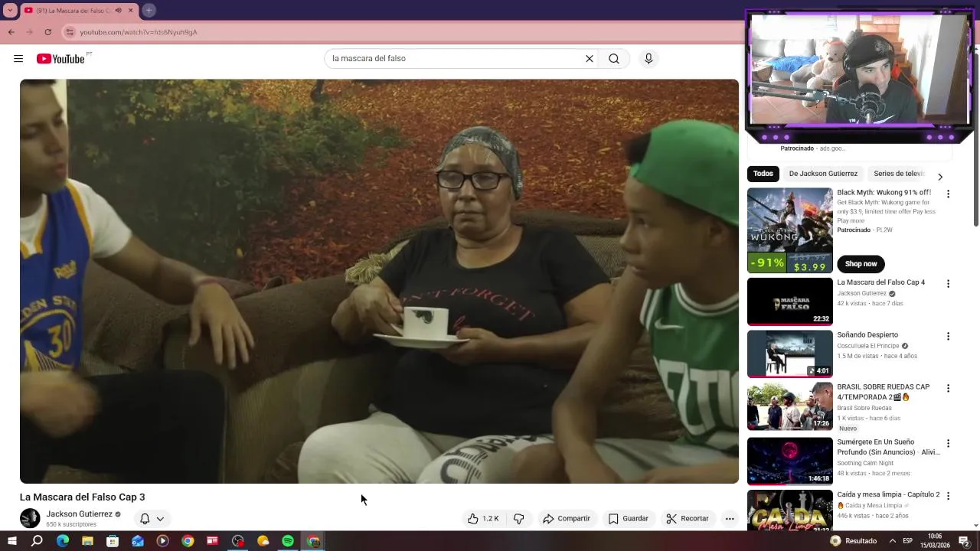Image resolution: width=980 pixels, height=551 pixels.
Task: Open the recording app taskbar icon
Action: (238, 541)
